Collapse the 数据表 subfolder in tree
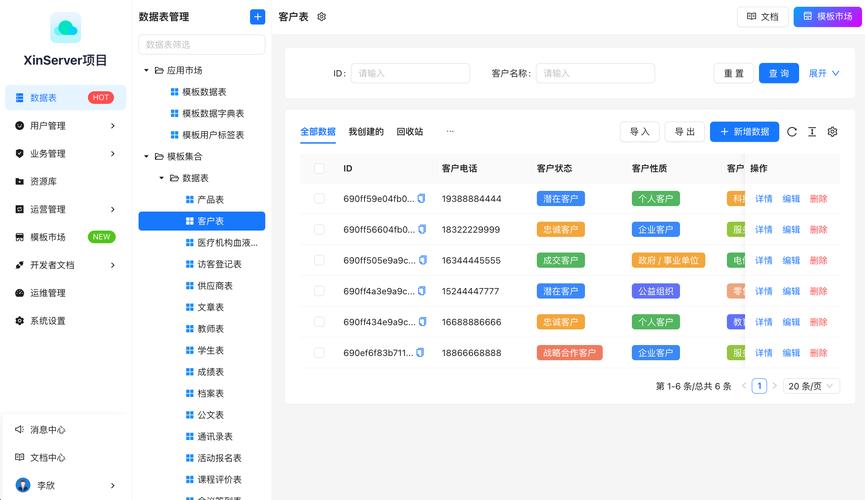Screen dimensions: 865x500 click(x=162, y=178)
